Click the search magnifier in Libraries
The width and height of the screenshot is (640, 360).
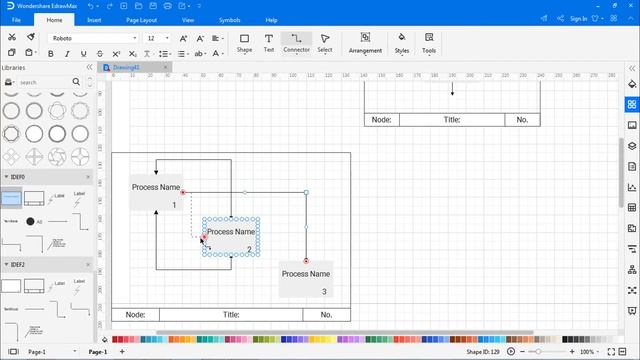click(76, 82)
